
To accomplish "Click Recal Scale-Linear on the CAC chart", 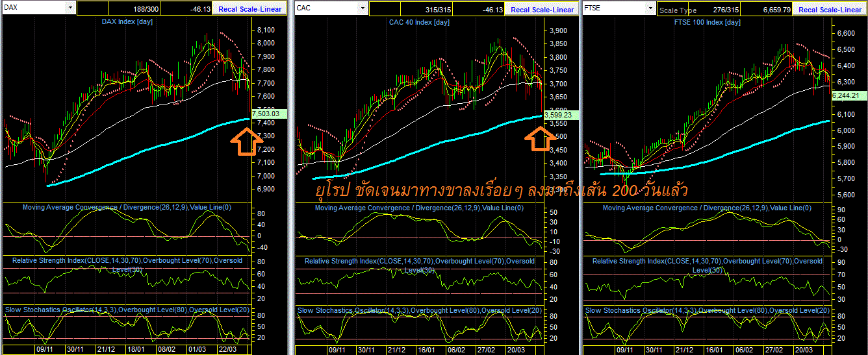I will pyautogui.click(x=542, y=10).
